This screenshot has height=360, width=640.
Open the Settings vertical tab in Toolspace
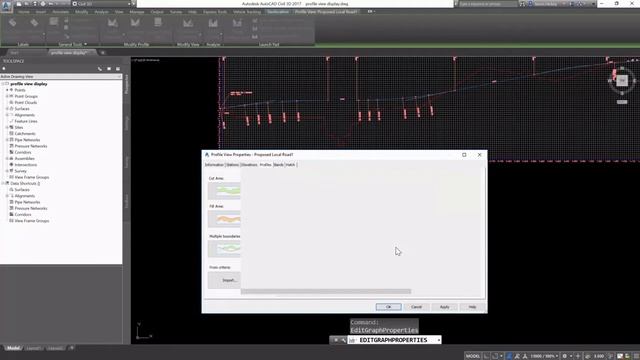click(x=127, y=123)
